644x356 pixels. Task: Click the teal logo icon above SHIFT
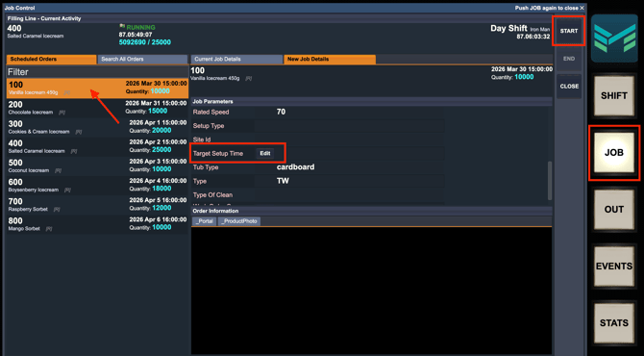pyautogui.click(x=614, y=38)
